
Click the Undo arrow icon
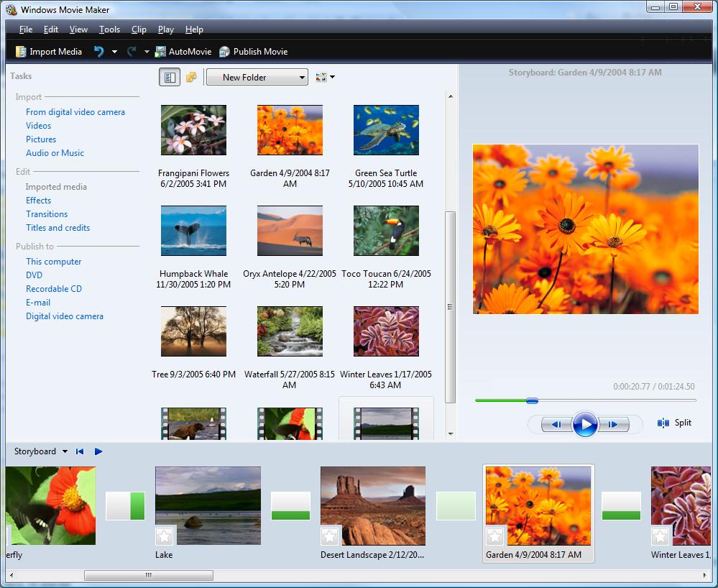click(98, 51)
